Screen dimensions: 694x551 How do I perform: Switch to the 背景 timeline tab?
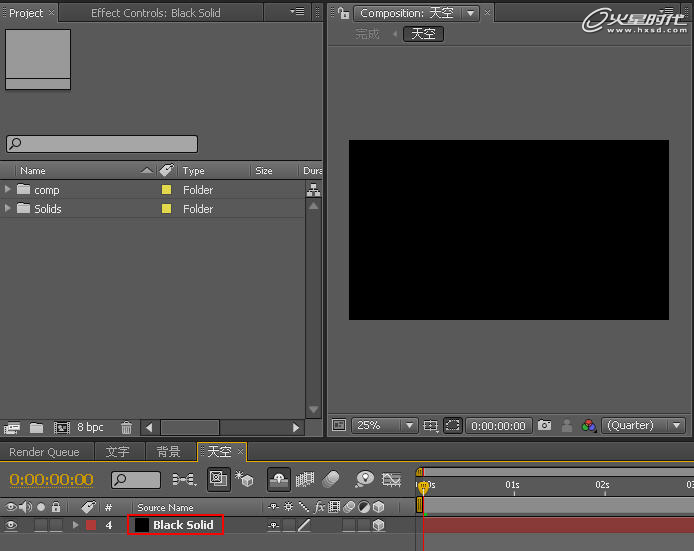[168, 452]
